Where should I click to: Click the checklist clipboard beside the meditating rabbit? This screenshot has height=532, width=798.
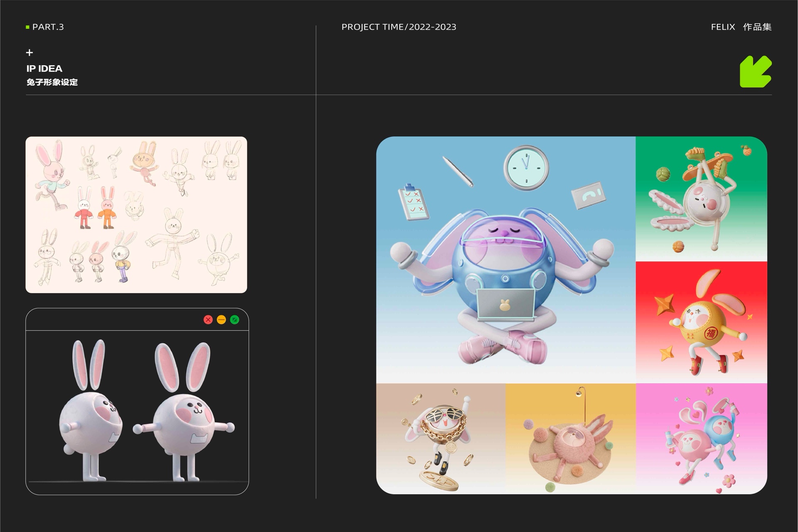(x=413, y=202)
